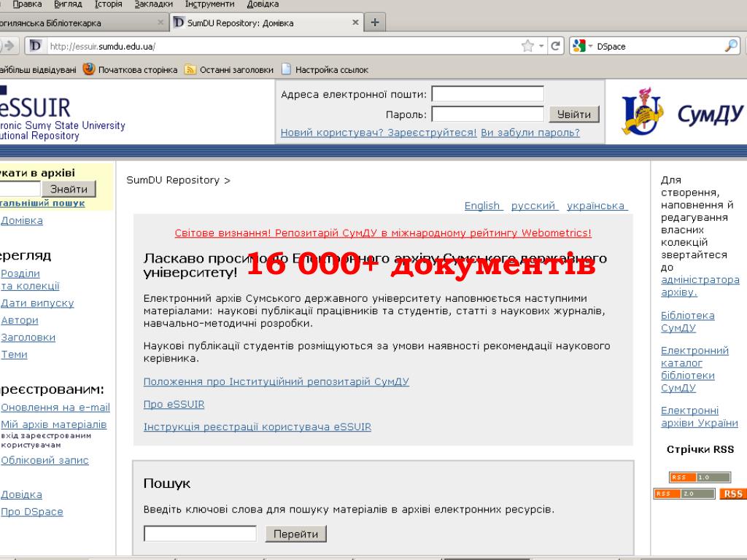The image size is (747, 560).
Task: Open the sidebar Довідка link
Action: (21, 494)
